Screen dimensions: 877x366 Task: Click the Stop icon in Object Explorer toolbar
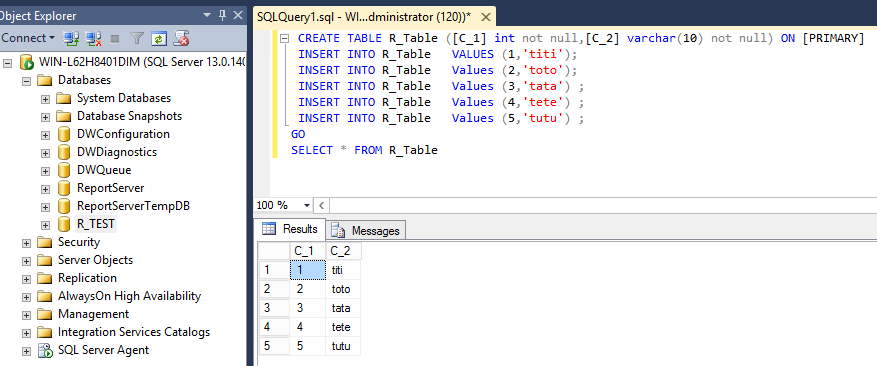[115, 39]
